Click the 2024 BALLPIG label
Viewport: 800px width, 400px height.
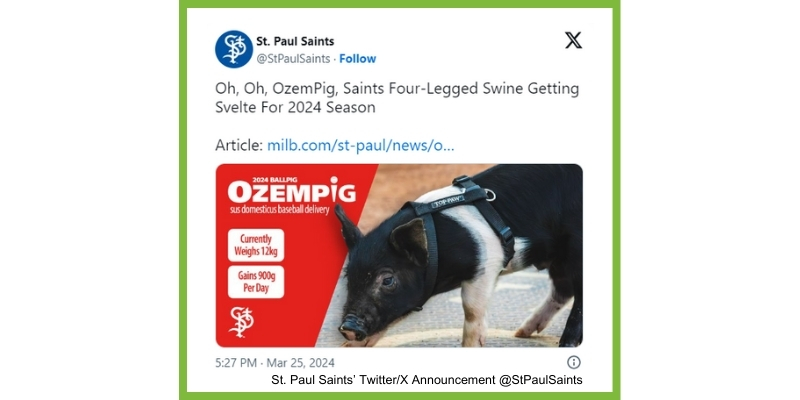click(275, 180)
